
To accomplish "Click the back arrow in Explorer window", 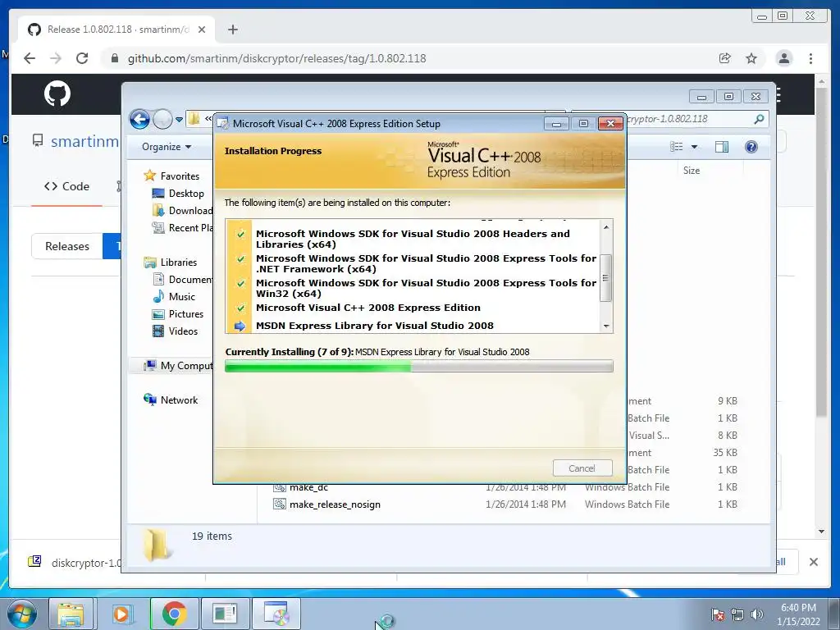I will pyautogui.click(x=139, y=119).
